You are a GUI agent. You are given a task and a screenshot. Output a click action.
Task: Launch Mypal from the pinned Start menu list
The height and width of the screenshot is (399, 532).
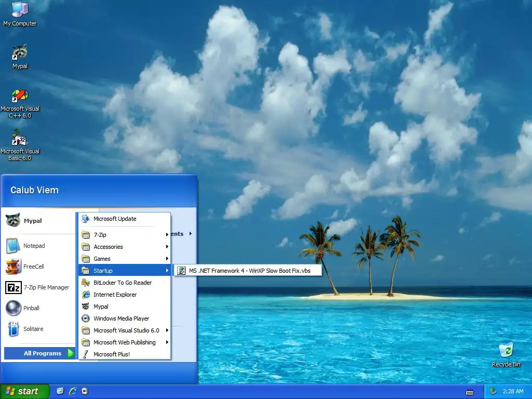(x=38, y=220)
